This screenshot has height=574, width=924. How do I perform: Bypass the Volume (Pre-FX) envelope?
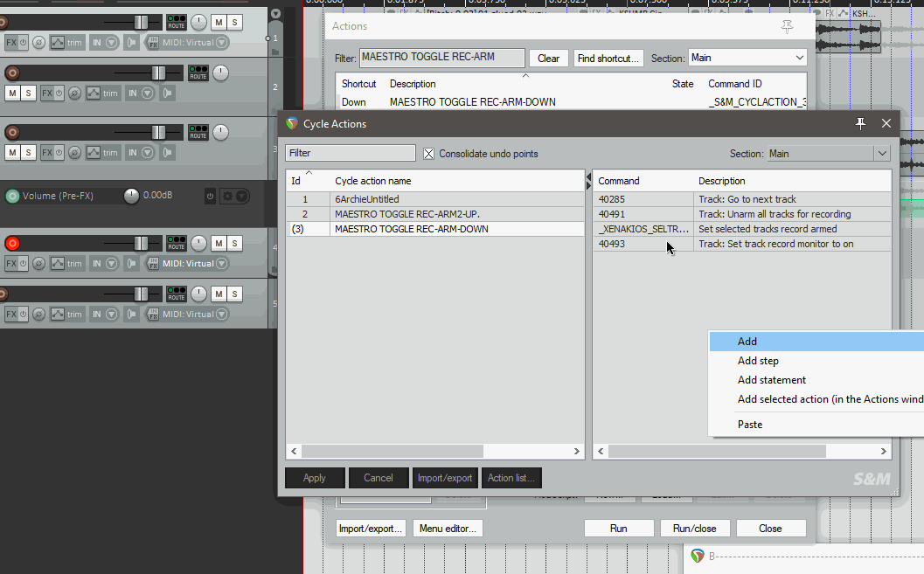coord(210,196)
